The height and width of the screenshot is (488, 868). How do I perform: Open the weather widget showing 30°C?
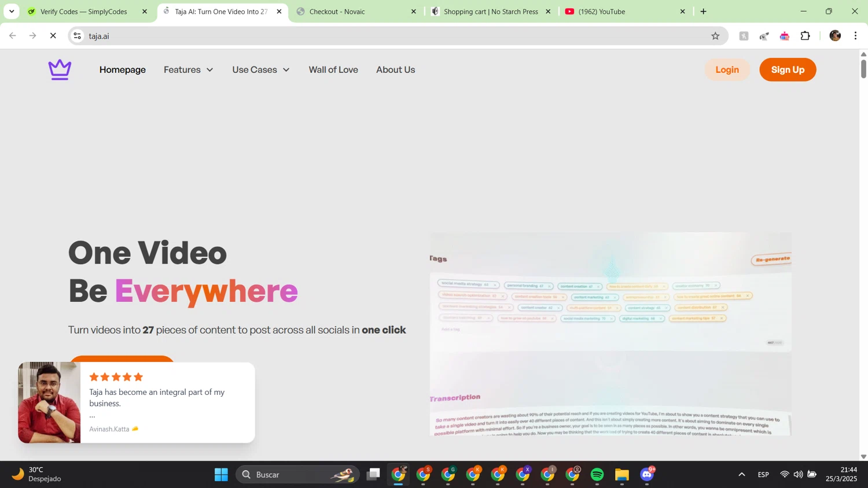(x=36, y=475)
